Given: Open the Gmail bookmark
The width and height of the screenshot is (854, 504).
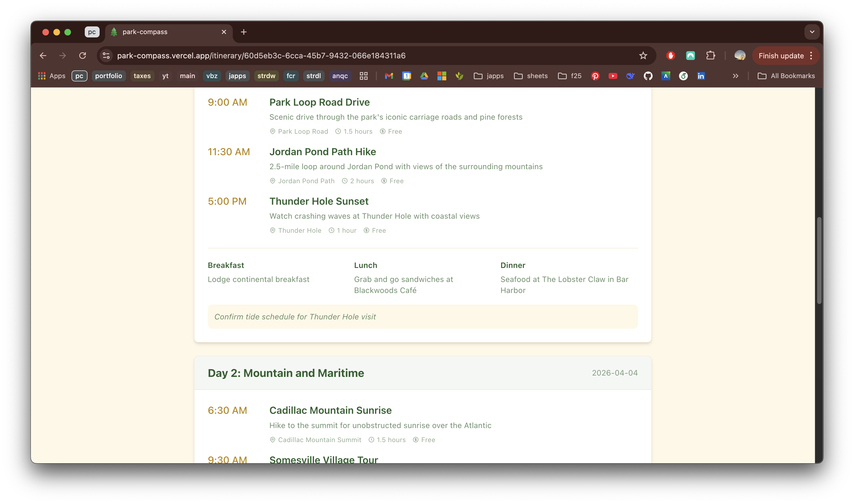Looking at the screenshot, I should 389,76.
